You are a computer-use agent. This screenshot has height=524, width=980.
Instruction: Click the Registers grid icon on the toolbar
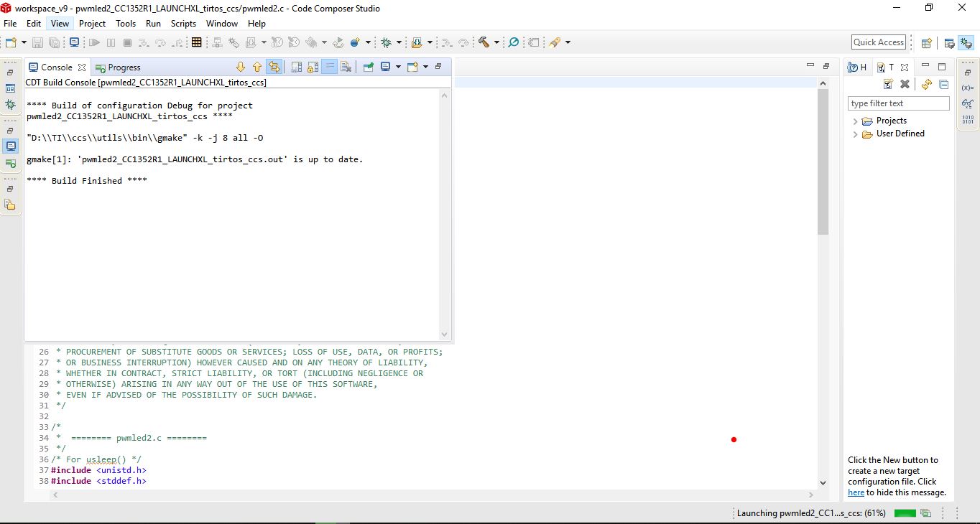(x=197, y=42)
